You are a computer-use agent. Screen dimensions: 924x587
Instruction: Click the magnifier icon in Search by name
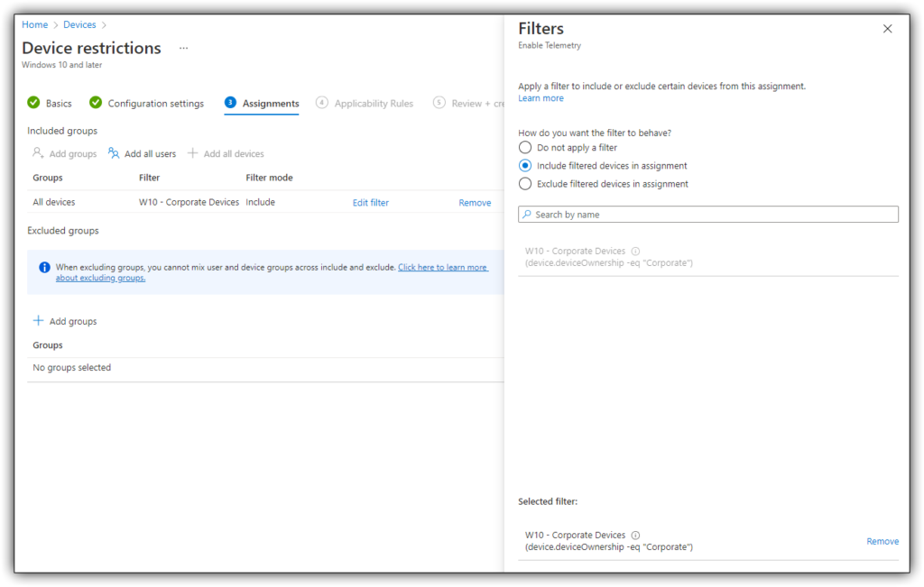(x=527, y=215)
